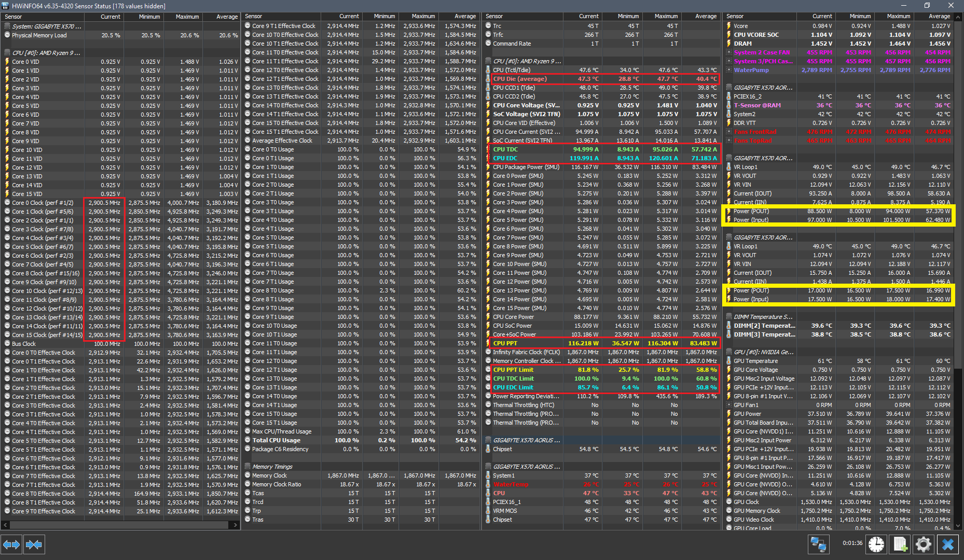Click the expand-columns double arrow icon
964x560 pixels.
(11, 544)
